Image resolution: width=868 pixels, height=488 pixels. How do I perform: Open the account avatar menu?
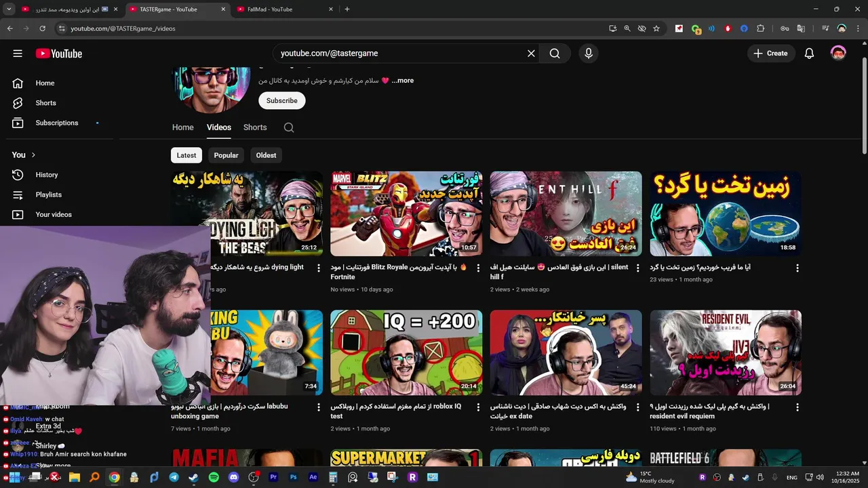838,54
